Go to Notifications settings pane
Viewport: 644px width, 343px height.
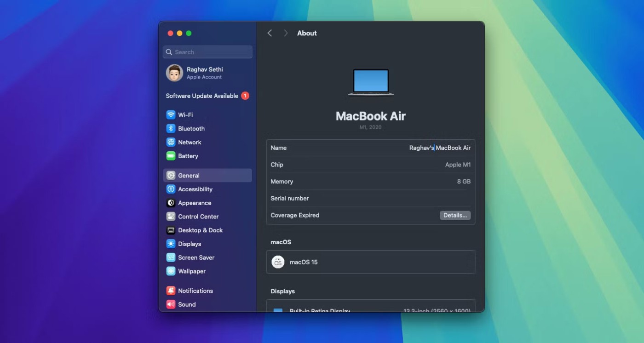pos(195,291)
